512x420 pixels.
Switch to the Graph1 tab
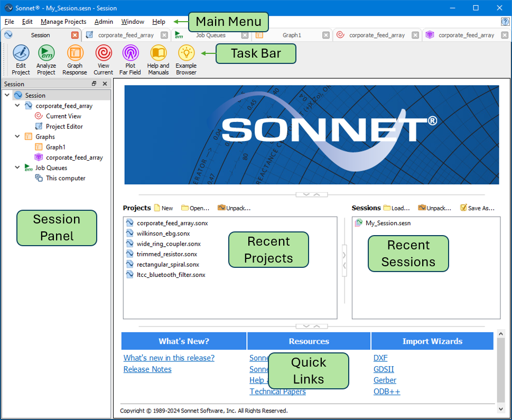point(292,35)
